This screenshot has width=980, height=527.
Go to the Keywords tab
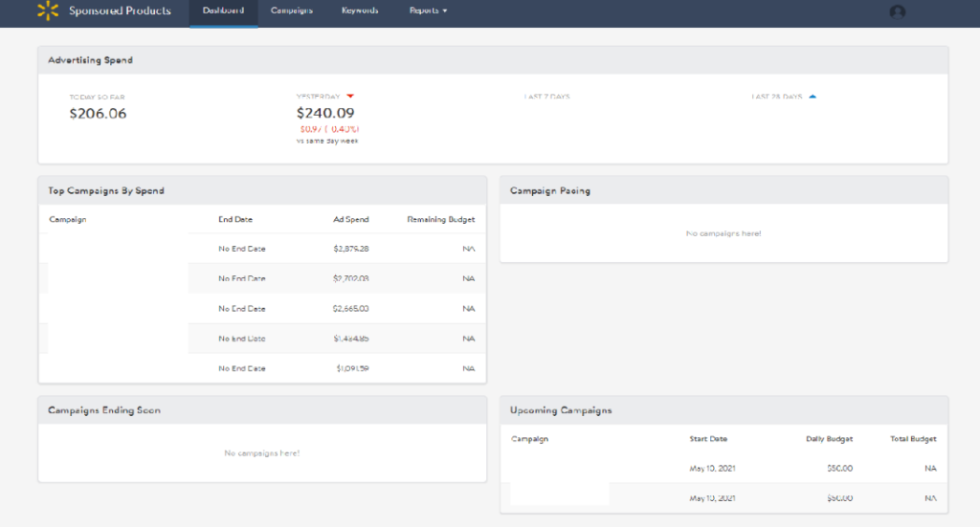click(x=360, y=11)
